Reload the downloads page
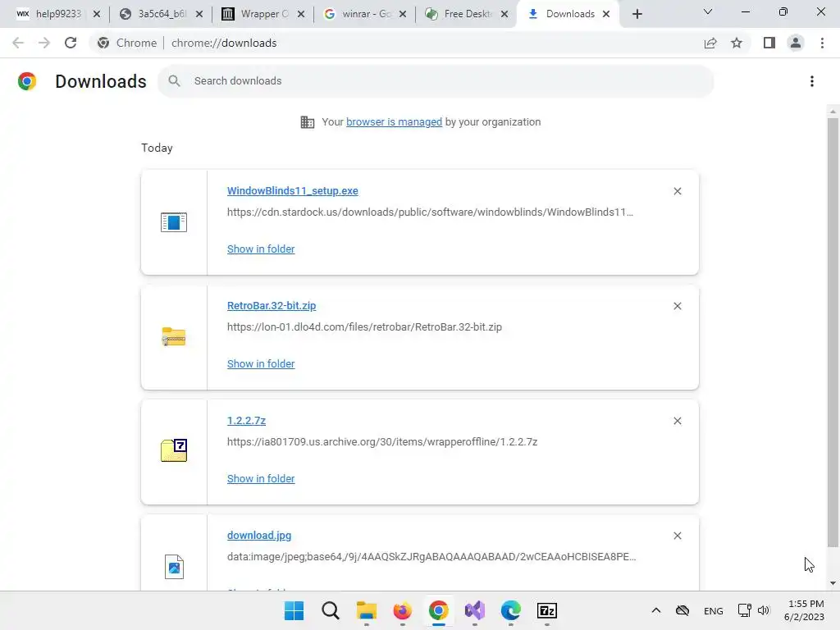Viewport: 840px width, 630px height. point(71,43)
